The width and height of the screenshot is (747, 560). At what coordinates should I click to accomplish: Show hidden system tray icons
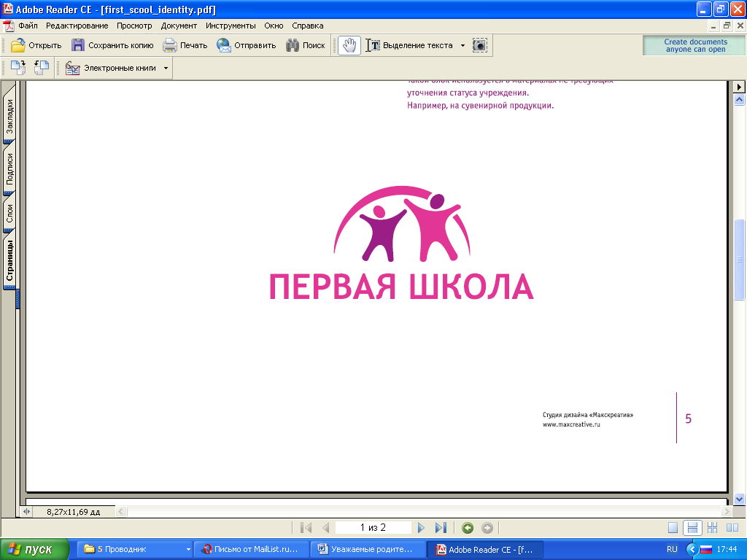click(692, 550)
